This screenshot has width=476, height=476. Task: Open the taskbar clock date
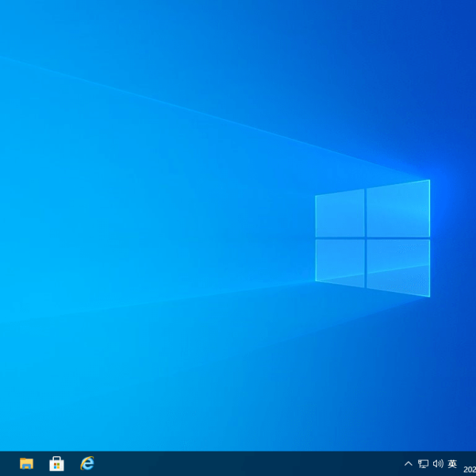tap(470, 470)
